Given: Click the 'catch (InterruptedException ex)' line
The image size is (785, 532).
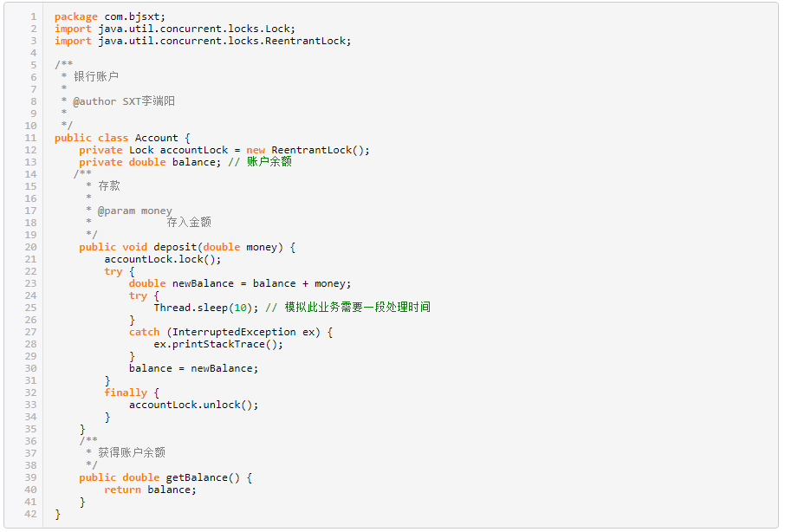Looking at the screenshot, I should click(x=230, y=333).
